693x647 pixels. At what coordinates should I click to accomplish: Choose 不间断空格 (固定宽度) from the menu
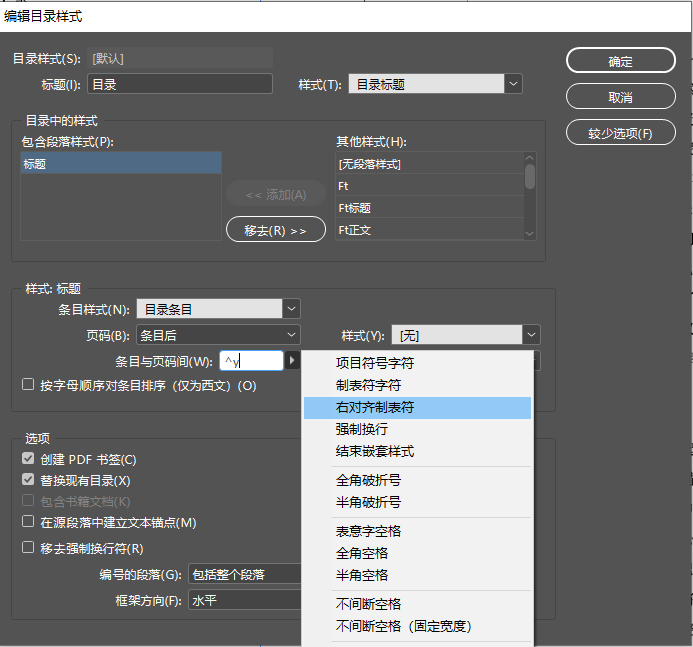pyautogui.click(x=418, y=626)
